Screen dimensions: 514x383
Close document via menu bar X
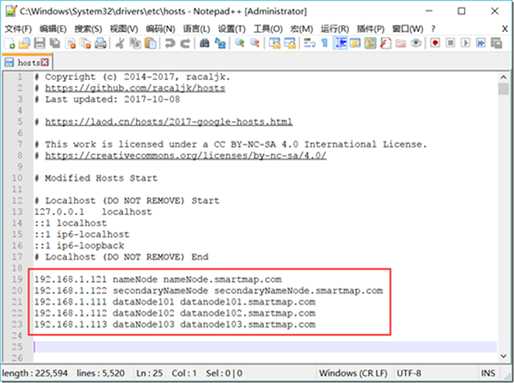tap(505, 29)
